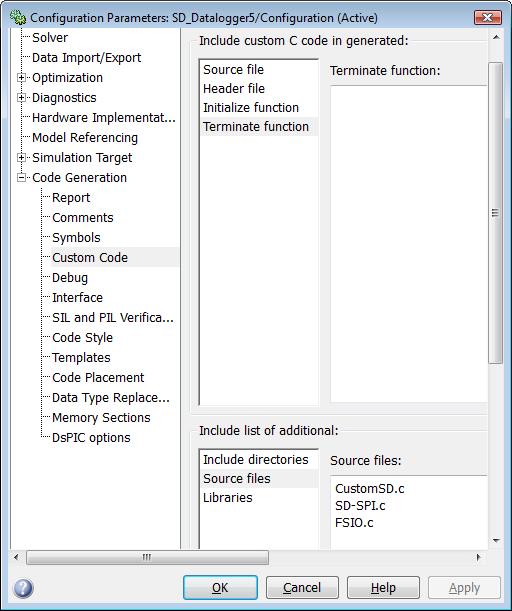Open Hardware Implementation pane
The height and width of the screenshot is (611, 512).
click(104, 118)
